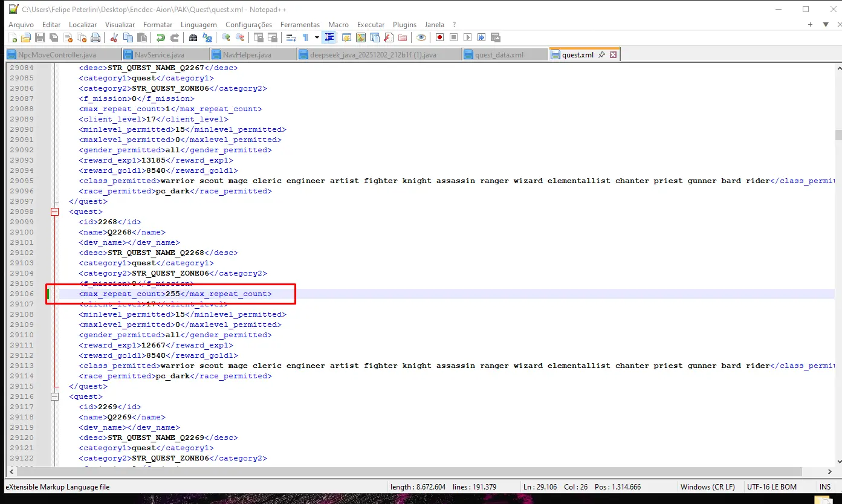Play back the recorded macro

point(467,37)
